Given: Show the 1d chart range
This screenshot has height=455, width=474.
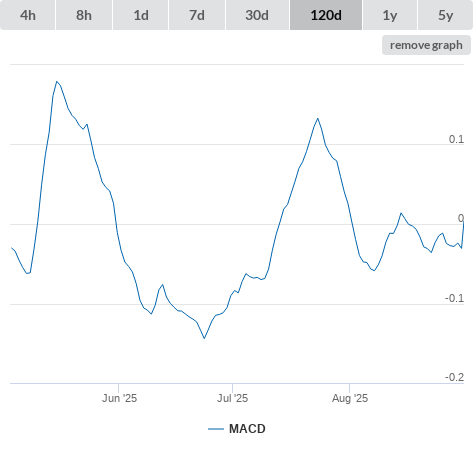Looking at the screenshot, I should click(141, 15).
